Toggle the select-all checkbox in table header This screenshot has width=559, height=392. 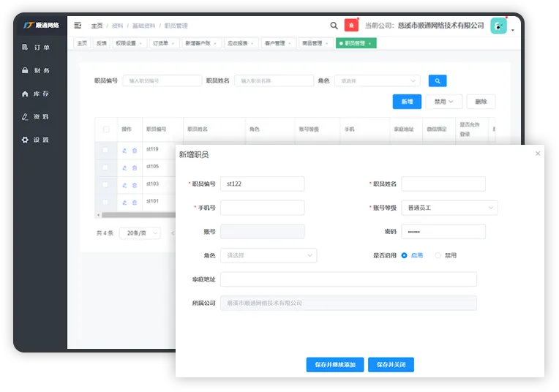point(106,129)
